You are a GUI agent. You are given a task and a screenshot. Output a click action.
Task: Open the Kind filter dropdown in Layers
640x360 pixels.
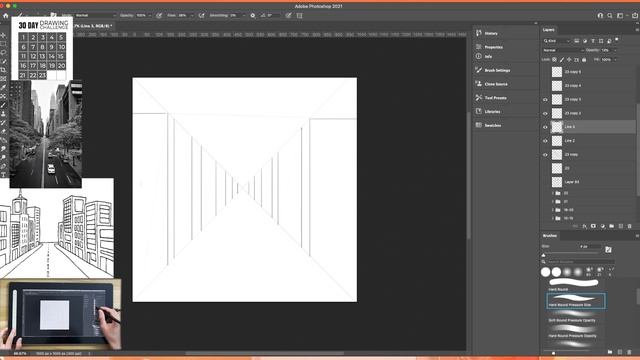tap(557, 41)
